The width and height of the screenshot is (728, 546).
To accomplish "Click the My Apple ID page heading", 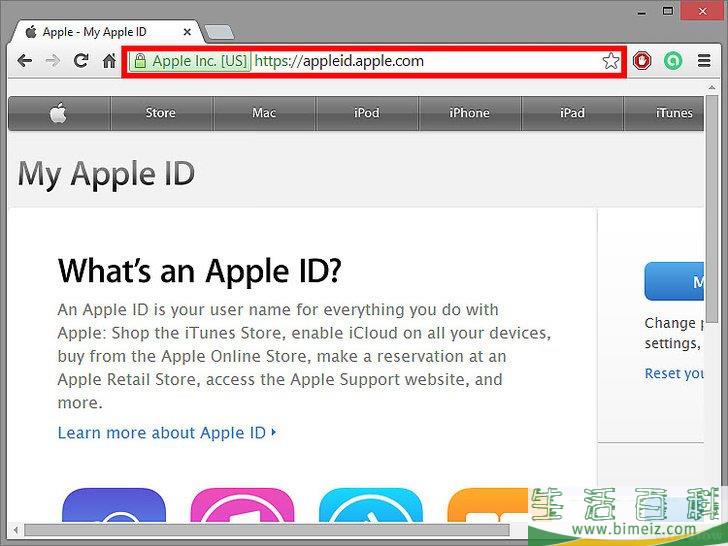I will click(x=106, y=175).
